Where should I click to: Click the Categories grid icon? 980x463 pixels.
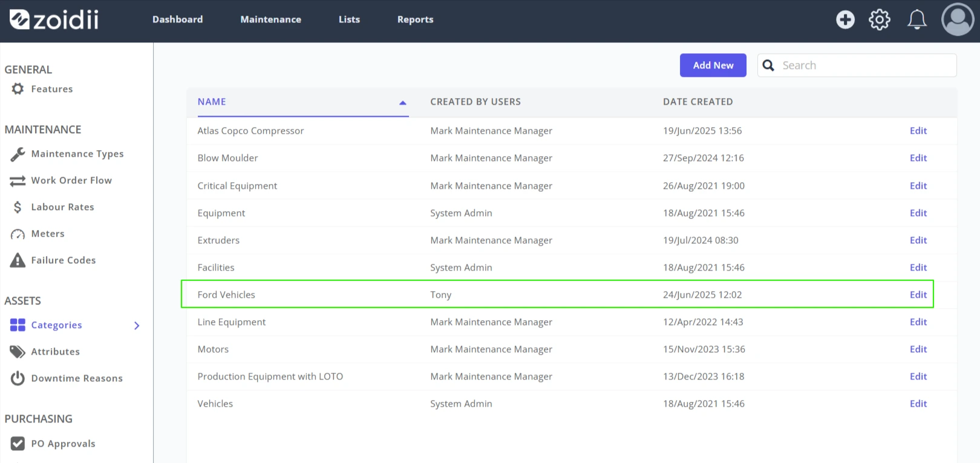click(18, 326)
